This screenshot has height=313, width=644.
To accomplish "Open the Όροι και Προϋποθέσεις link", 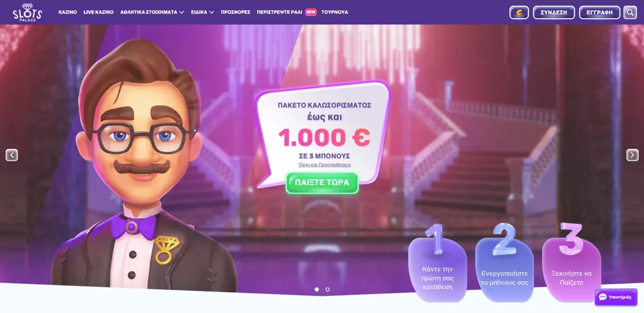I will (x=324, y=165).
